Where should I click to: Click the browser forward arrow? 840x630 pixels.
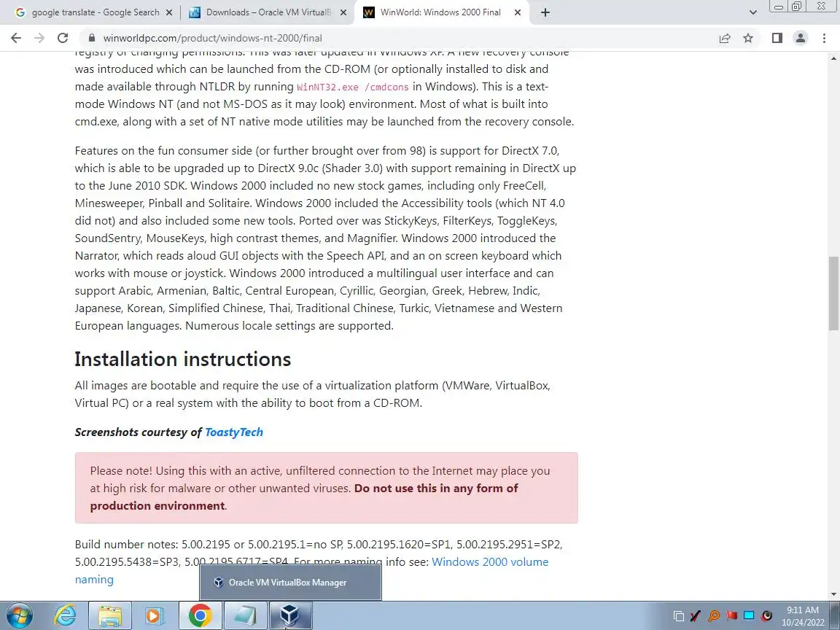coord(39,38)
